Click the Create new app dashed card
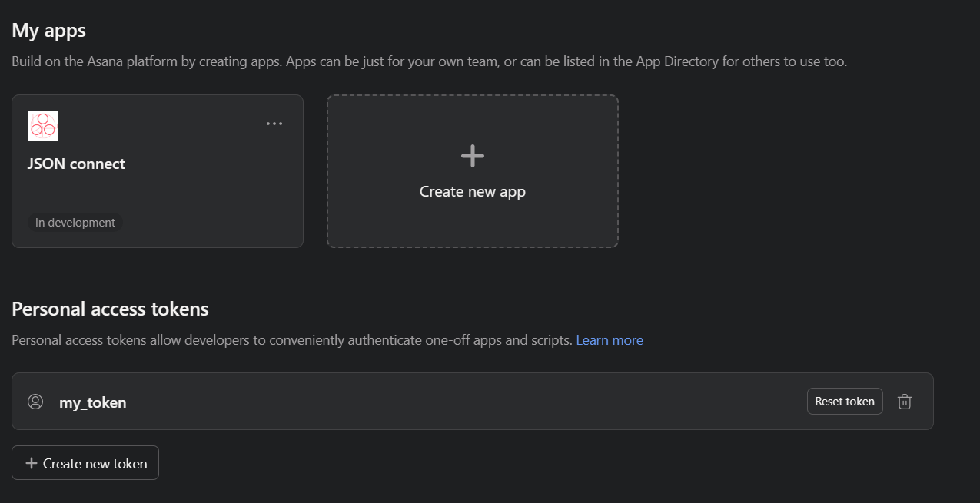 pos(472,170)
